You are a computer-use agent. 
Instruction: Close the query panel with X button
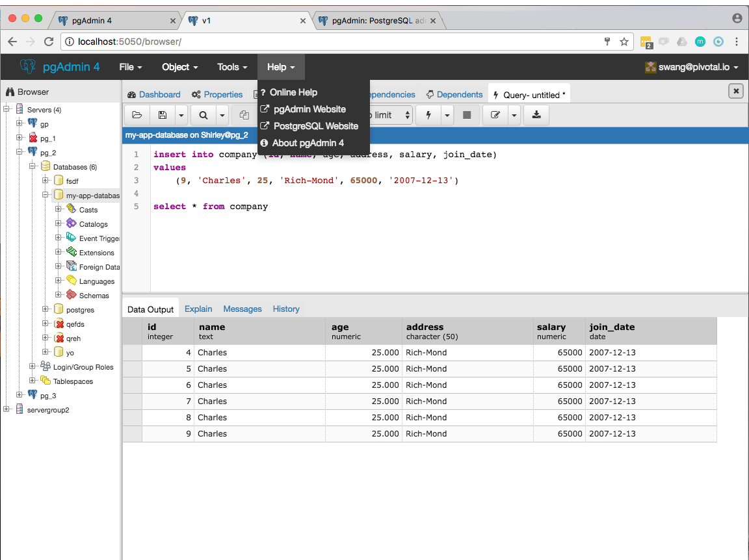pos(735,91)
